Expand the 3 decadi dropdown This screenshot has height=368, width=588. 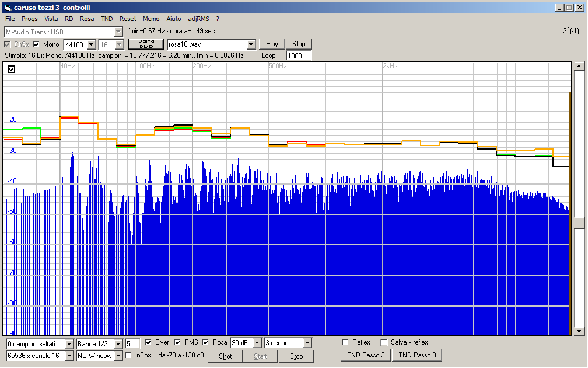307,343
